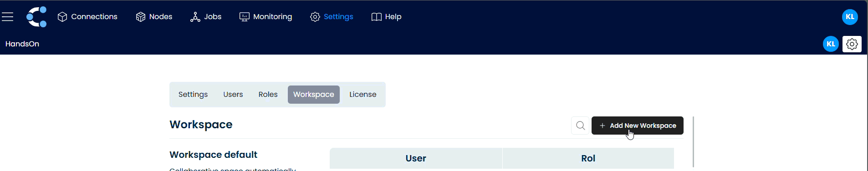Image resolution: width=868 pixels, height=171 pixels.
Task: Click Add New Workspace button
Action: (637, 126)
